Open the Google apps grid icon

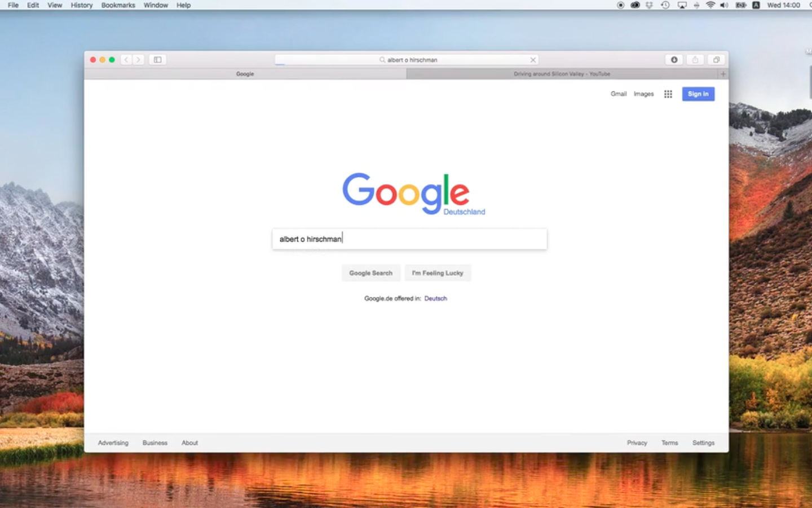tap(668, 94)
